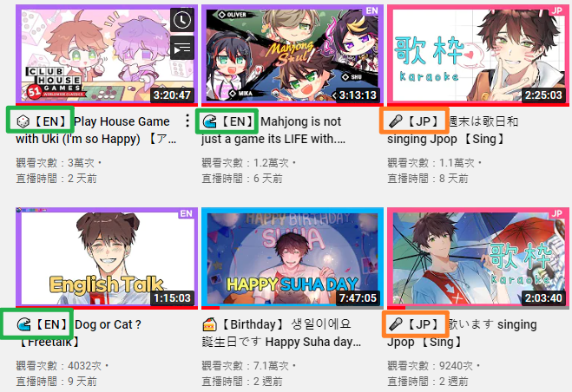Image resolution: width=572 pixels, height=392 pixels.
Task: Click the red progress bar under English Talk thumbnail
Action: coord(107,308)
